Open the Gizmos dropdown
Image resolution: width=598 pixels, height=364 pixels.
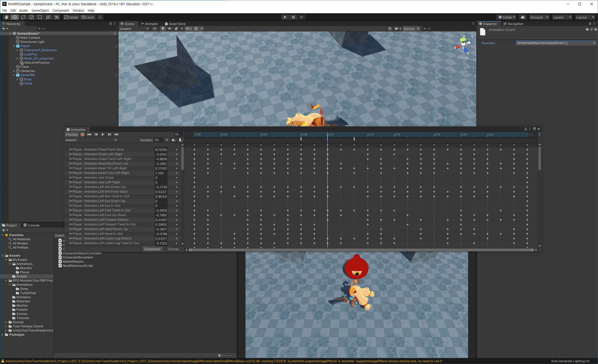(x=411, y=29)
